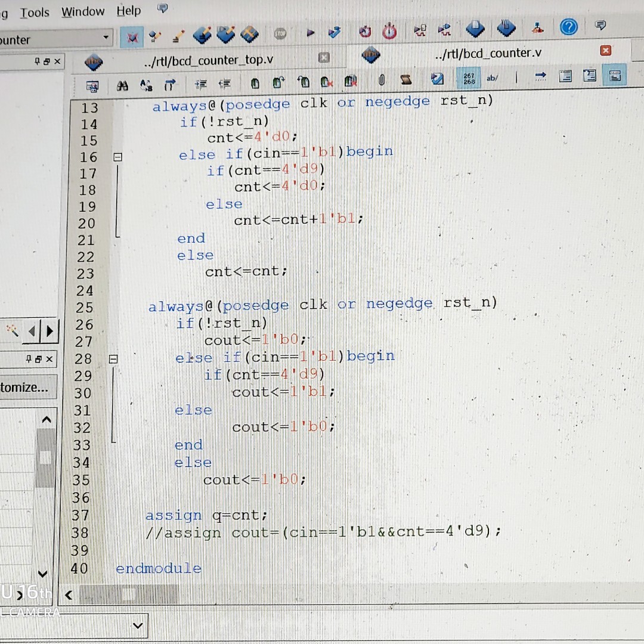Toggle a bookmark on the current line

255,83
